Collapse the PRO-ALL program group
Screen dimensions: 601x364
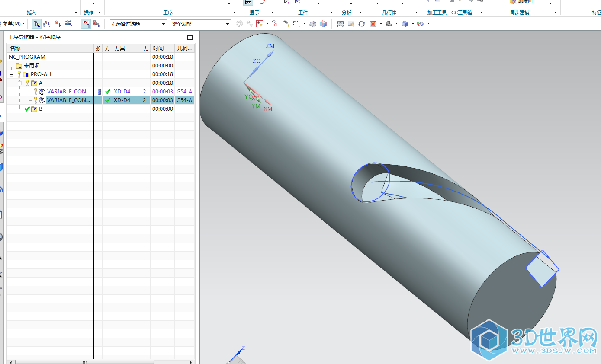pyautogui.click(x=12, y=74)
